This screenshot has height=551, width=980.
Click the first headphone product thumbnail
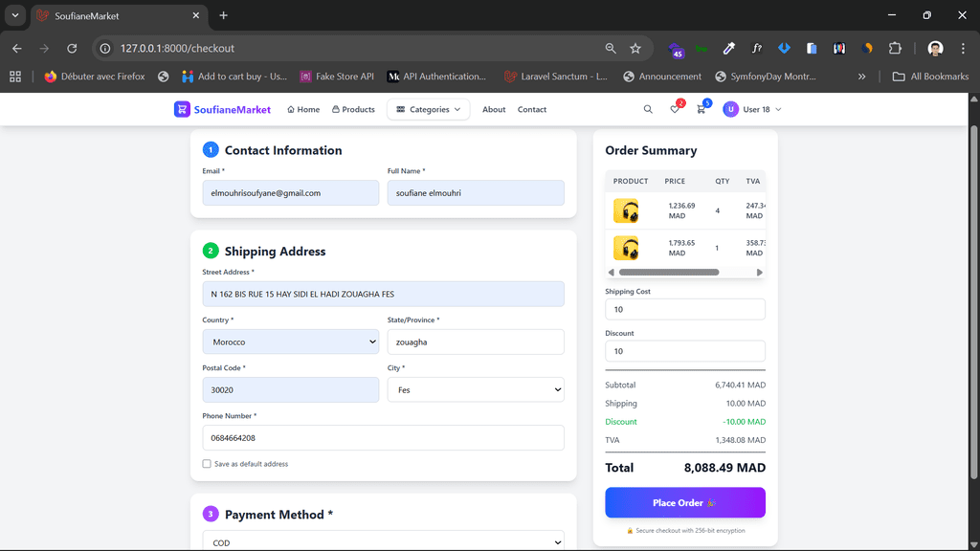pos(626,210)
